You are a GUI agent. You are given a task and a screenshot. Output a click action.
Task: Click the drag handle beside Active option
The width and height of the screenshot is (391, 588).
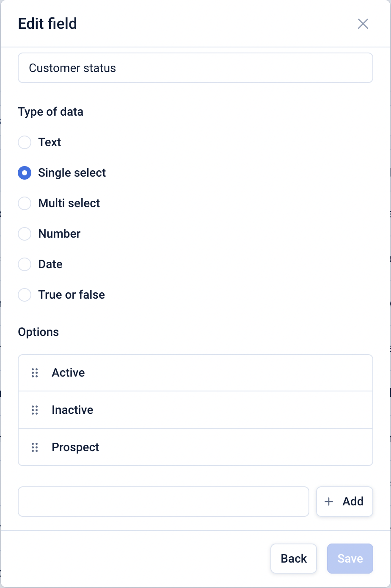(35, 373)
